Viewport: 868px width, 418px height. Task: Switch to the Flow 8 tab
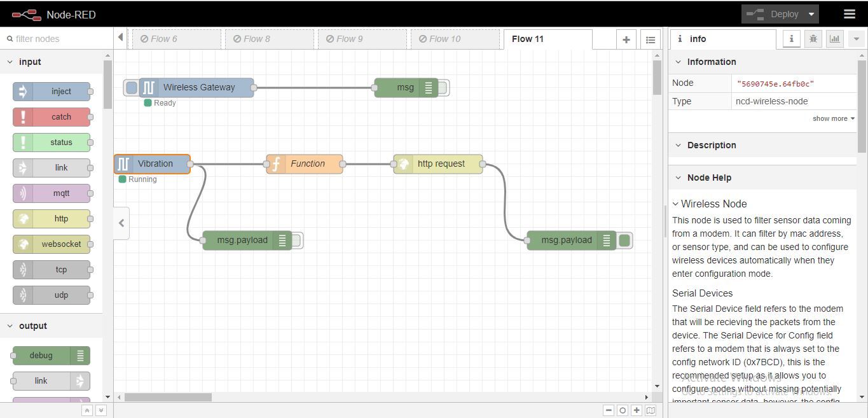tap(269, 39)
